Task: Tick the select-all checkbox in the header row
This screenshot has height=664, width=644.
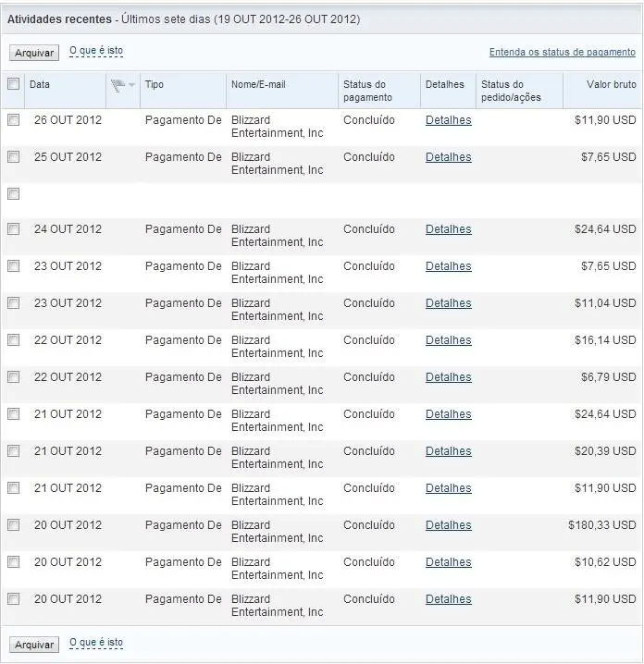Action: tap(13, 84)
